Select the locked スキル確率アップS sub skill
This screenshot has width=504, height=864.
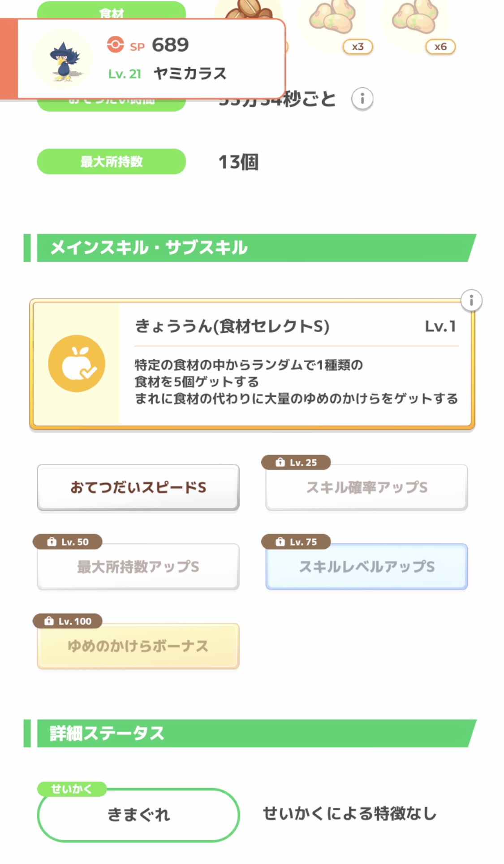366,487
